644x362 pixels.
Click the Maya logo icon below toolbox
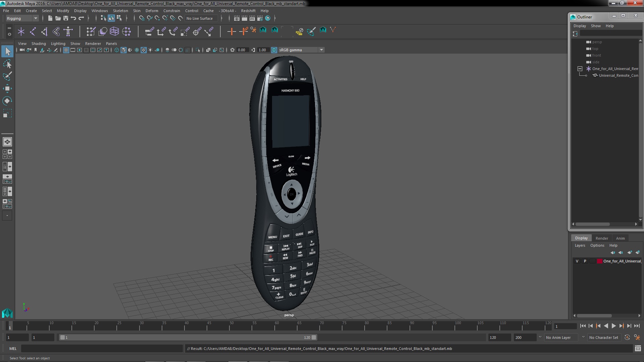pos(7,313)
